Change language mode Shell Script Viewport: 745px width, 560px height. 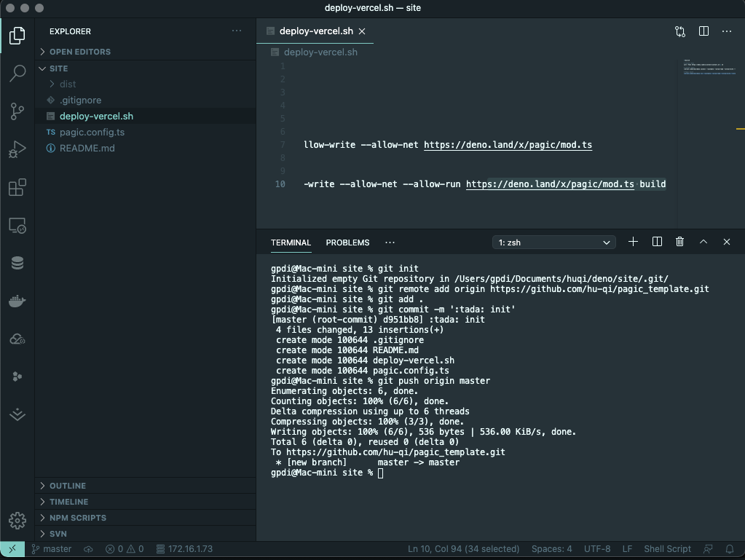[667, 548]
